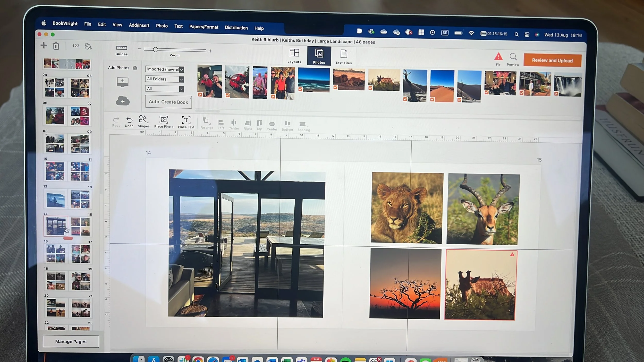Toggle the checkmark on orange dune photo

click(432, 99)
